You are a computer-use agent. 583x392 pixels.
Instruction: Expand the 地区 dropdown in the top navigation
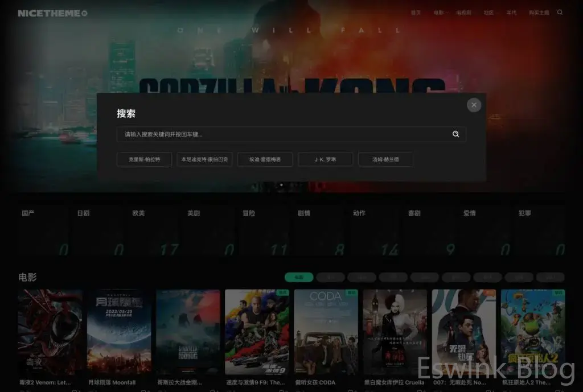tap(490, 13)
